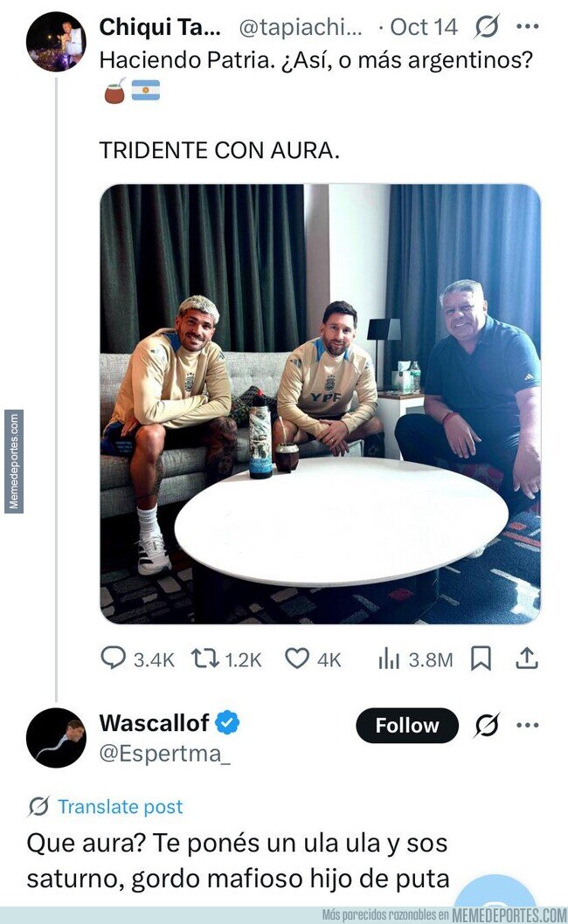Open the tweet photo of three men
568x924 pixels.
pos(321,404)
